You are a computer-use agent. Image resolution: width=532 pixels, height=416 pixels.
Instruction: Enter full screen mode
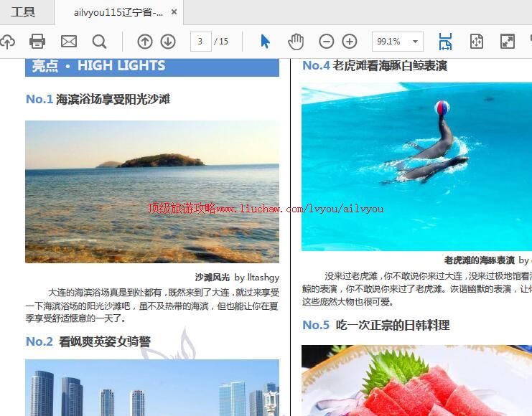tap(507, 42)
